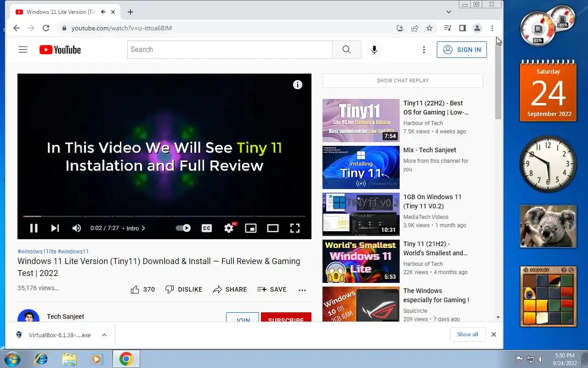Open the player settings gear
The width and height of the screenshot is (588, 368).
[x=229, y=228]
